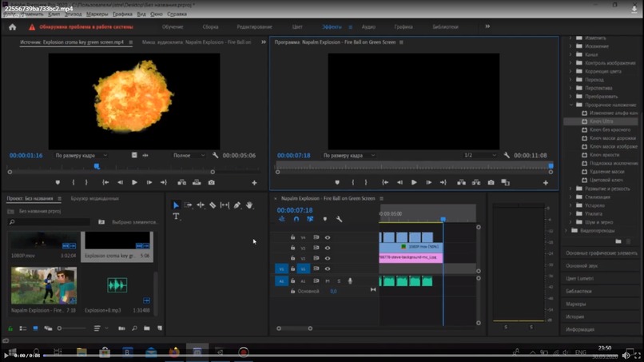Image resolution: width=644 pixels, height=362 pixels.
Task: Open Program monitor button editor plus
Action: [x=546, y=183]
